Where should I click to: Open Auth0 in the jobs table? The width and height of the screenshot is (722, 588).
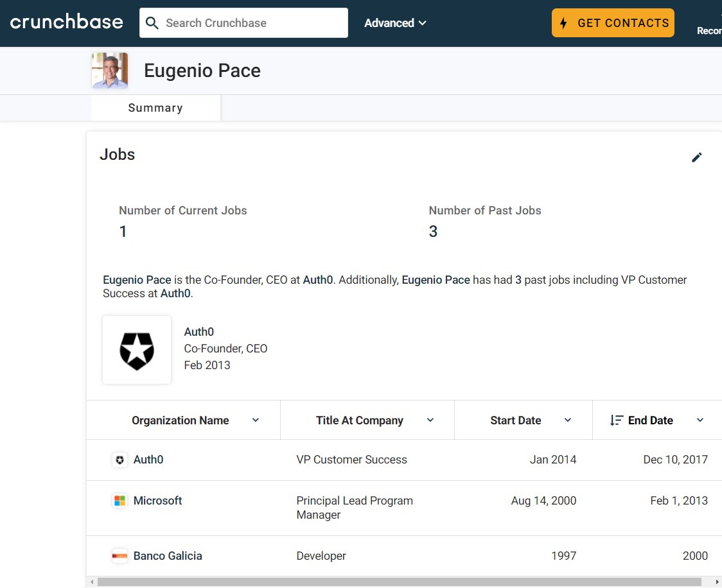tap(148, 460)
